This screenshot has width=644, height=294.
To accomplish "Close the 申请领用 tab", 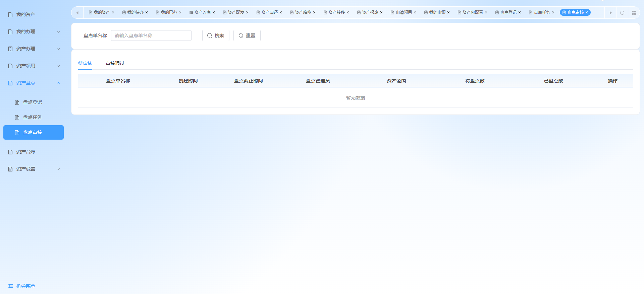I will pos(415,12).
